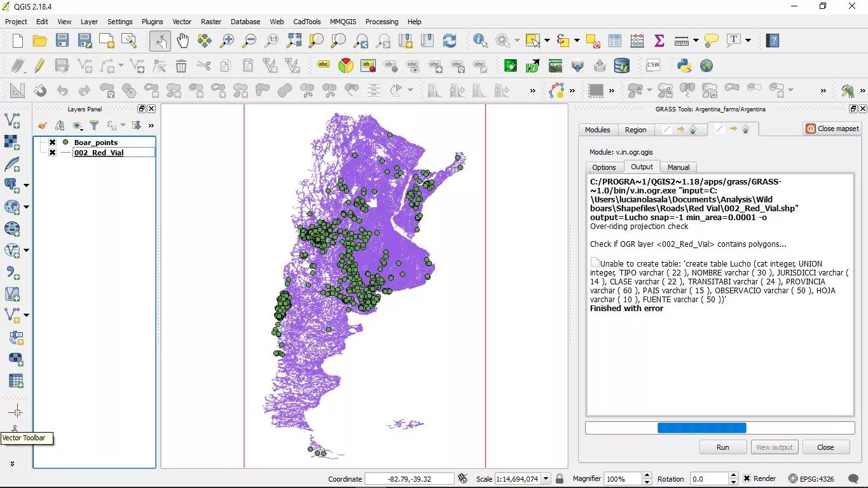This screenshot has height=488, width=868.
Task: Open EPSG:4326 CRS status button
Action: coord(812,478)
